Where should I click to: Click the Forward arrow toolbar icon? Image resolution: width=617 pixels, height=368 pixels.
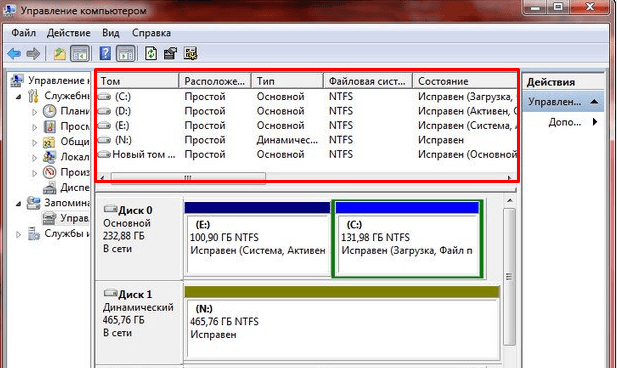point(33,54)
